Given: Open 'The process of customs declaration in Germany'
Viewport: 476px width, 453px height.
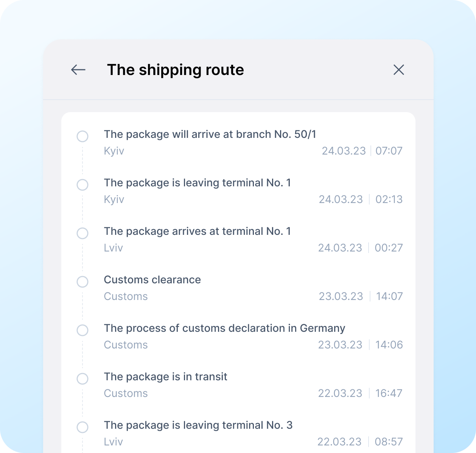Looking at the screenshot, I should click(x=224, y=328).
